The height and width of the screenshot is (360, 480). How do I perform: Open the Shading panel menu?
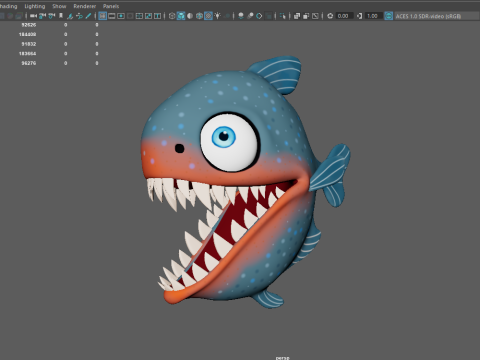coord(8,6)
